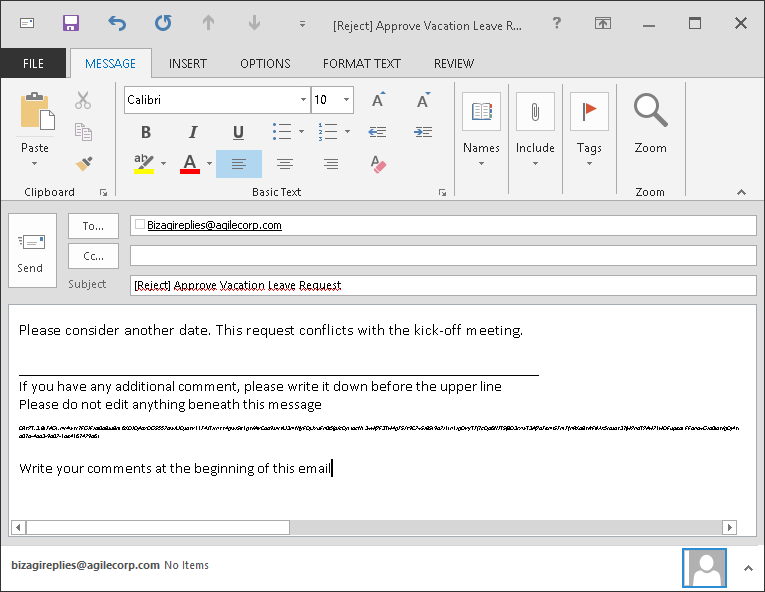This screenshot has width=765, height=592.
Task: Paste clipboard contents using the Paste icon
Action: (37, 111)
